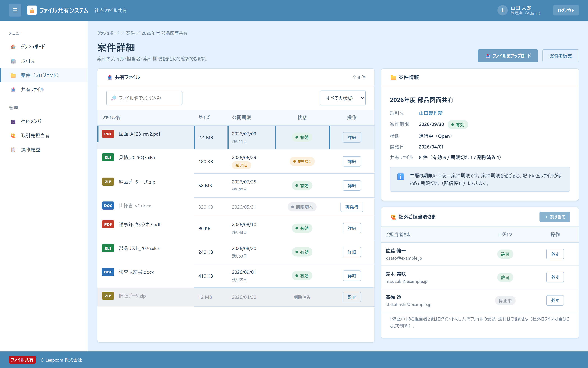Click ファイルをアップロード button
Screen dimensions: 588x368
click(x=508, y=56)
